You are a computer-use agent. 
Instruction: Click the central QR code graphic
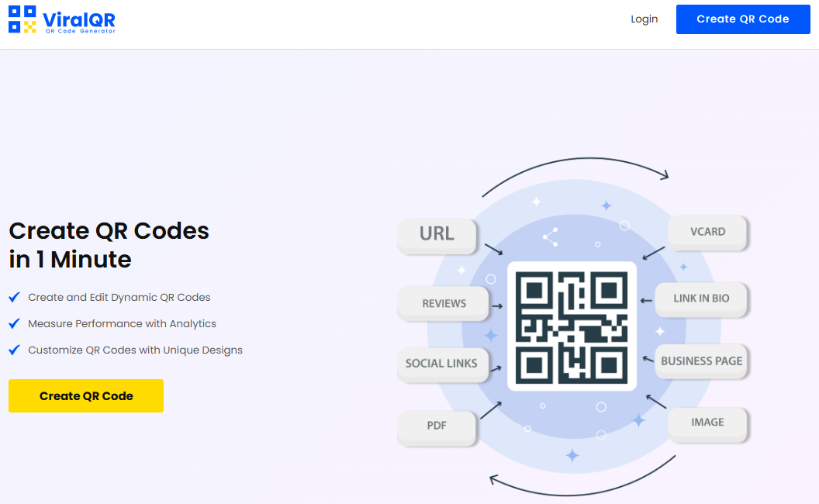coord(572,325)
